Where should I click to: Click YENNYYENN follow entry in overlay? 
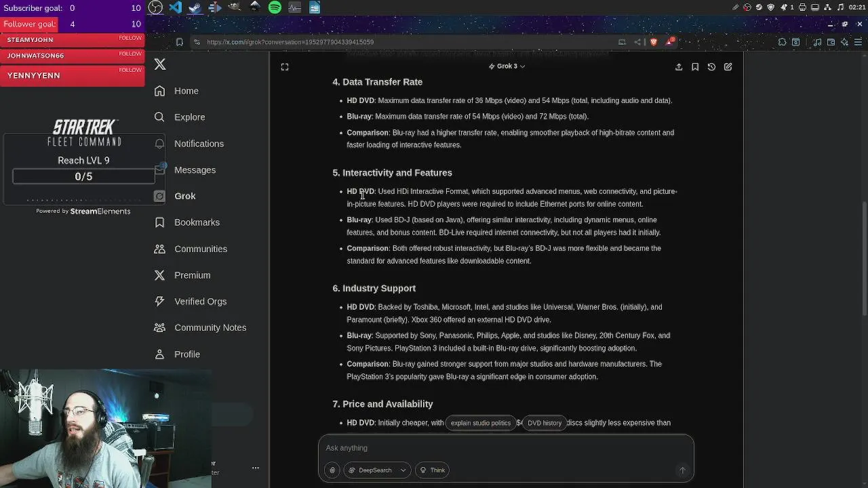[73, 75]
